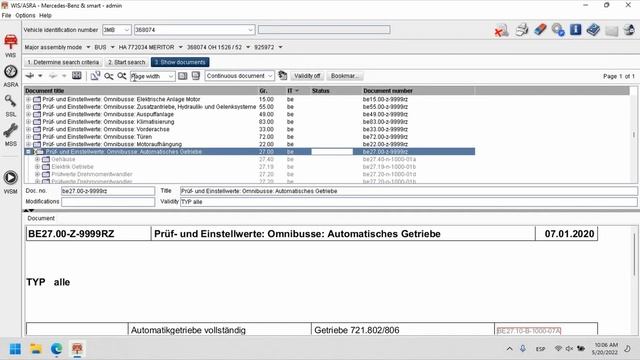The image size is (640, 360).
Task: Open the volume tray icon
Action: 569,349
